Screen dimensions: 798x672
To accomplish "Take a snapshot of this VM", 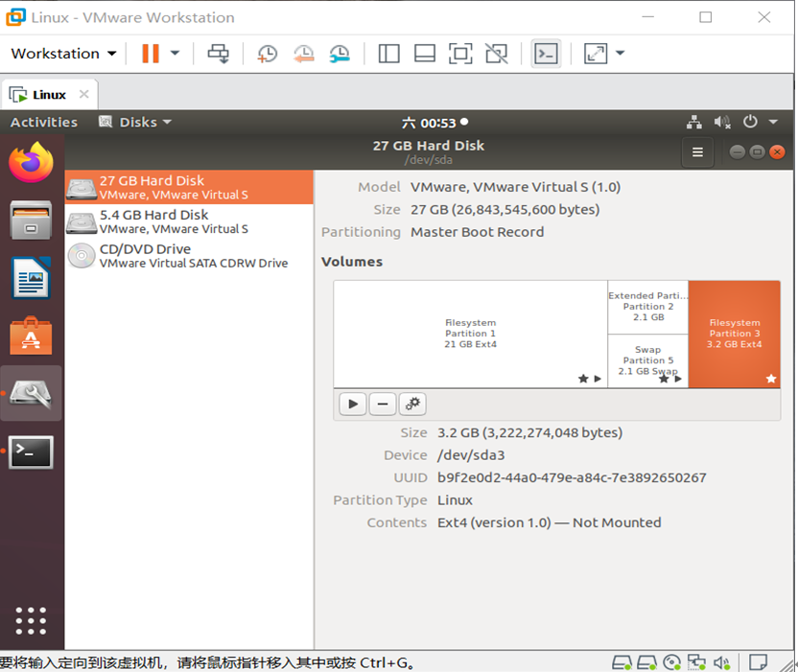I will tap(268, 54).
